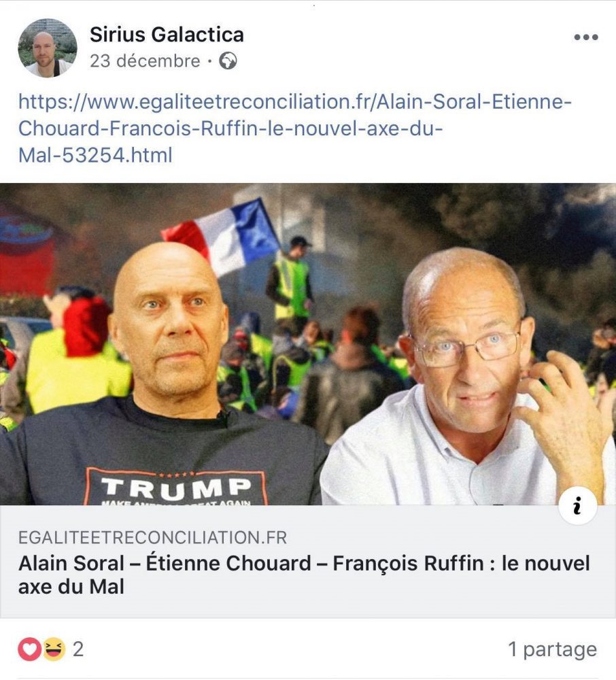This screenshot has height=680, width=616.
Task: Click the EGALITEETRECONCILIATION.FR domain label
Action: pyautogui.click(x=152, y=538)
